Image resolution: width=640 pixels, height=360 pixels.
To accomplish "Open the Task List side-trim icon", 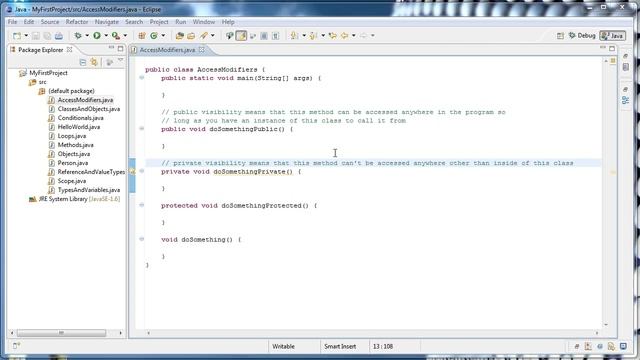I will click(x=626, y=67).
